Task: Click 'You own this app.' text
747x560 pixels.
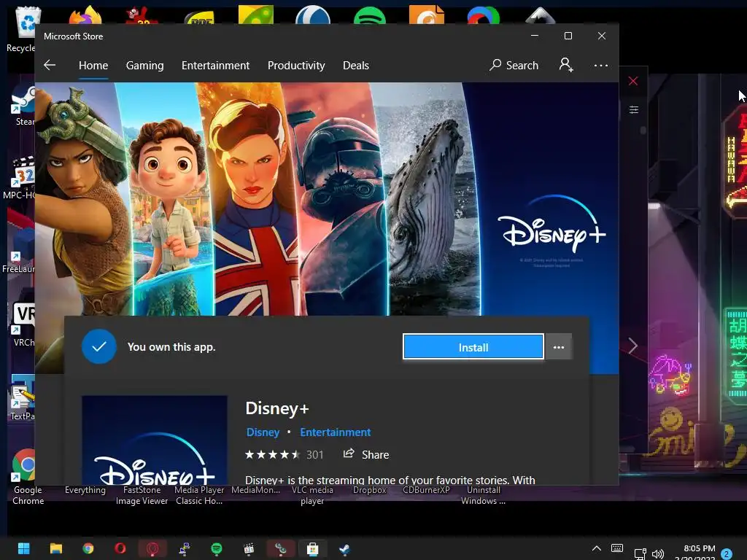Action: pos(171,346)
